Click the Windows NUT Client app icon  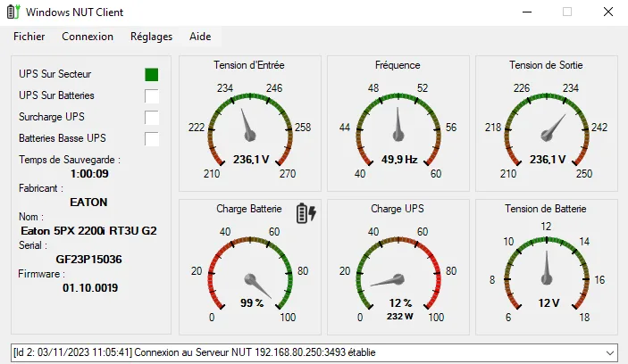13,12
